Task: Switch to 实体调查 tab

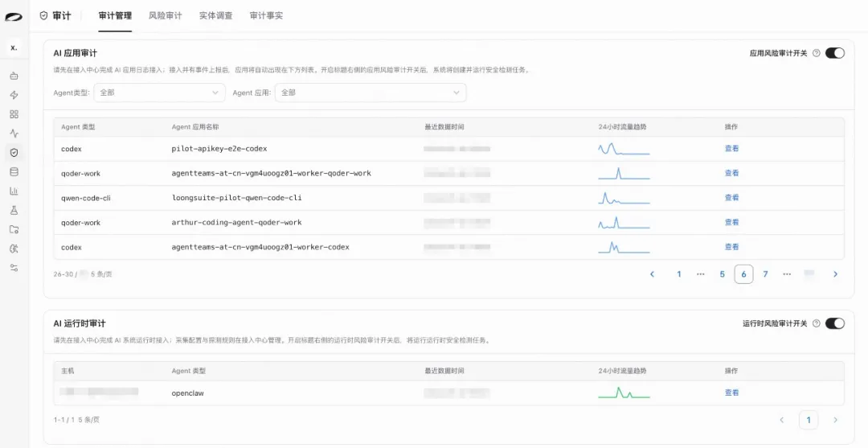Action: [216, 15]
